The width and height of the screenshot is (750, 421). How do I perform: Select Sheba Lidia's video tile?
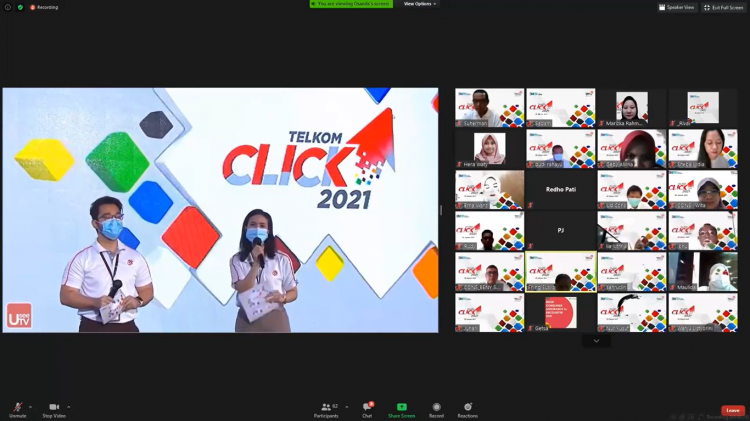(703, 149)
